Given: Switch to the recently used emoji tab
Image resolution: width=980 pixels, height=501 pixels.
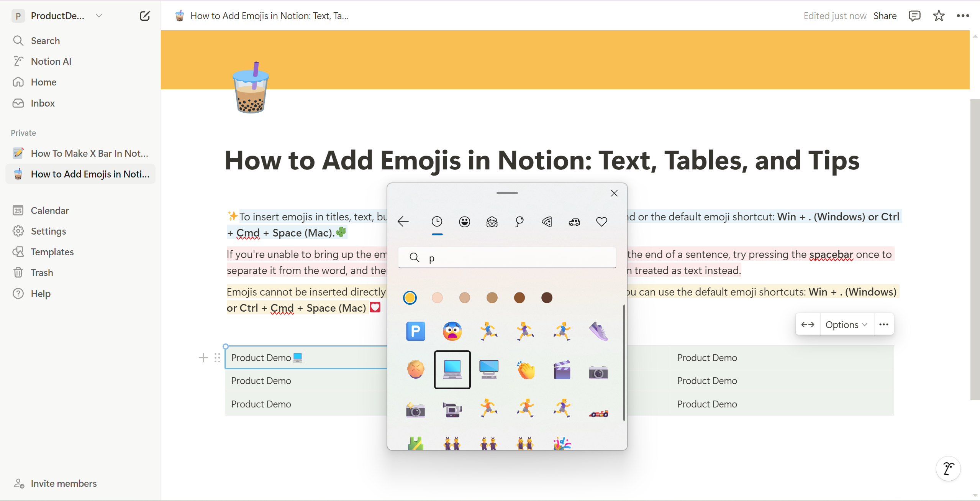Looking at the screenshot, I should [x=437, y=222].
